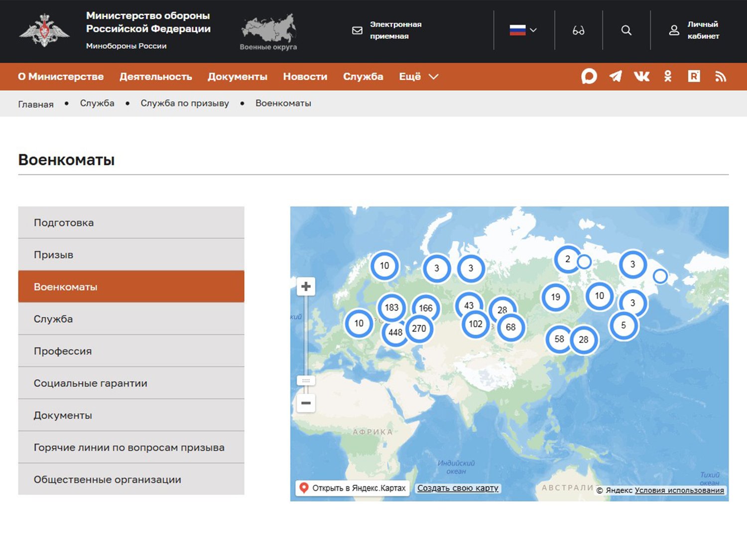Toggle the visually impaired glasses icon
This screenshot has height=560, width=747.
[x=578, y=30]
